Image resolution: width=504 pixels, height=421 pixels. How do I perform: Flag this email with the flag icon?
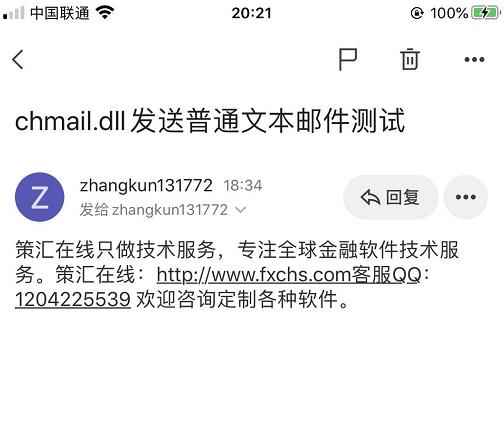348,60
